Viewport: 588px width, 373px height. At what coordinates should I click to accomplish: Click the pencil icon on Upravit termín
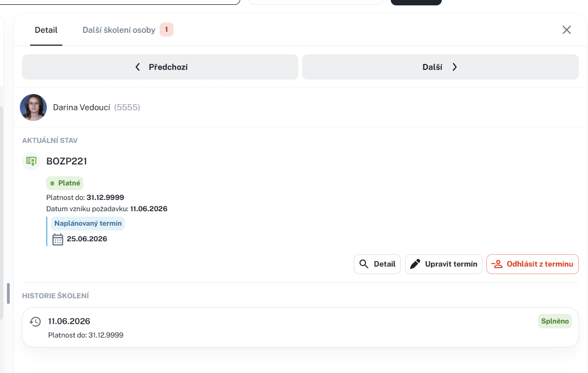tap(415, 264)
